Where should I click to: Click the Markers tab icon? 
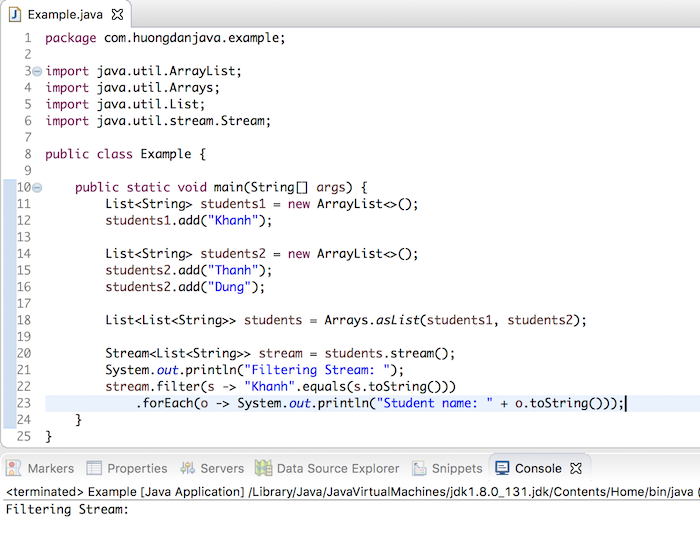tap(13, 468)
